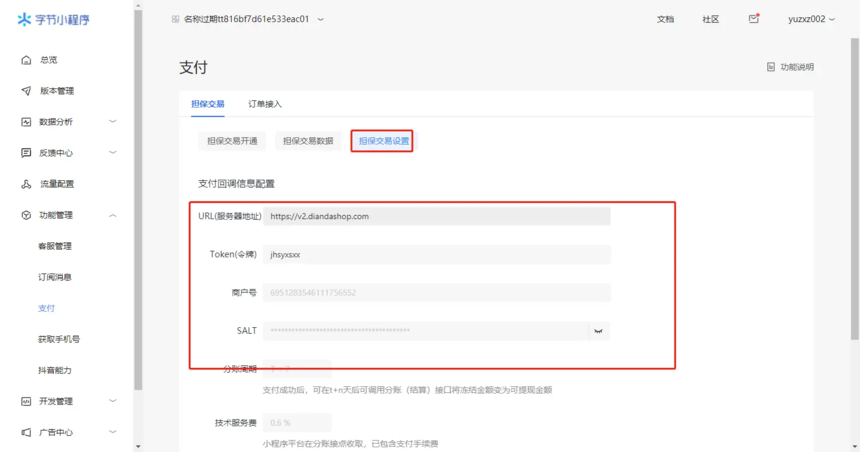Viewport: 860px width, 452px height.
Task: Click the 商户号 input field
Action: pos(437,292)
